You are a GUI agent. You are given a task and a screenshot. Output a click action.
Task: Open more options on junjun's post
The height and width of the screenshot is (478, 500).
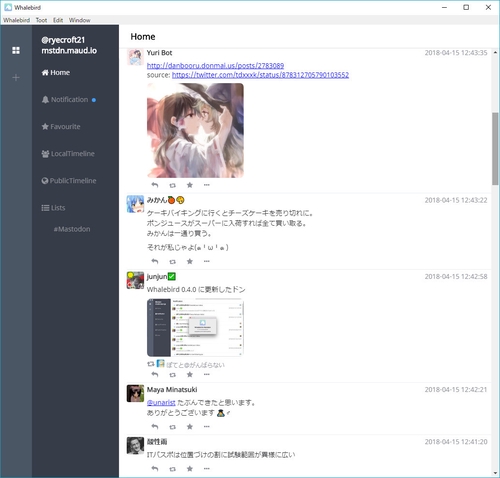207,374
